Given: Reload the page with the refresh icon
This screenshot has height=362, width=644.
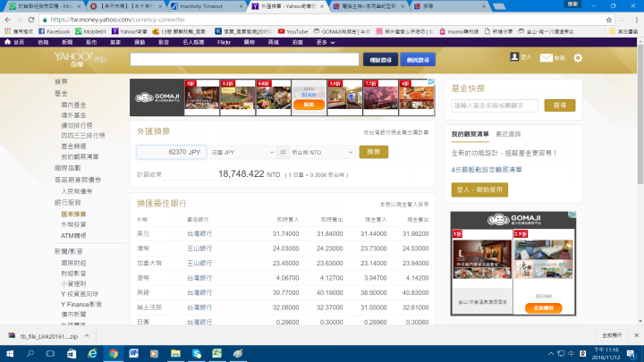Looking at the screenshot, I should pyautogui.click(x=31, y=20).
